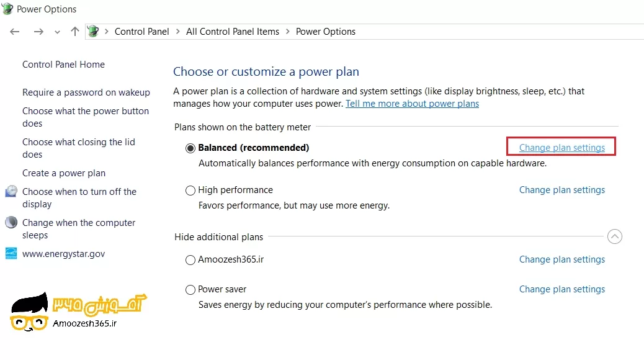Click the shield icon beside 'Choose when to turn off the display'
644x360 pixels.
[x=11, y=192]
